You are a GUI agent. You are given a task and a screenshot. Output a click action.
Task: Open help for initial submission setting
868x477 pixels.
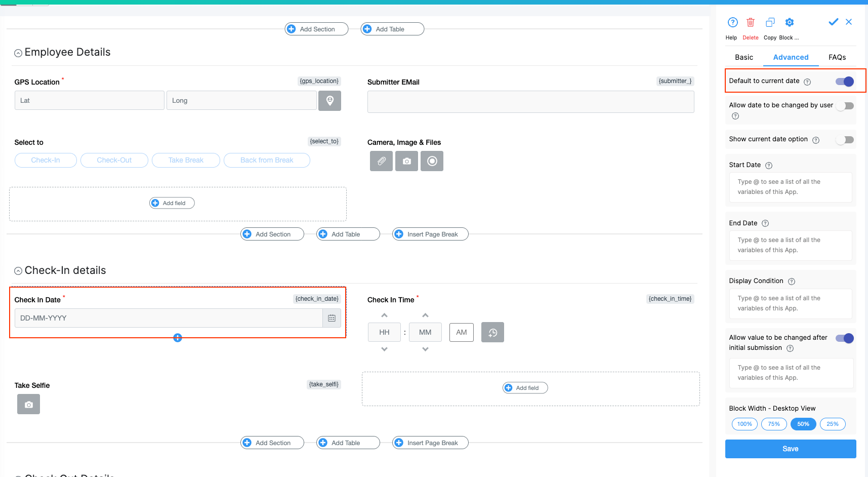tap(790, 348)
